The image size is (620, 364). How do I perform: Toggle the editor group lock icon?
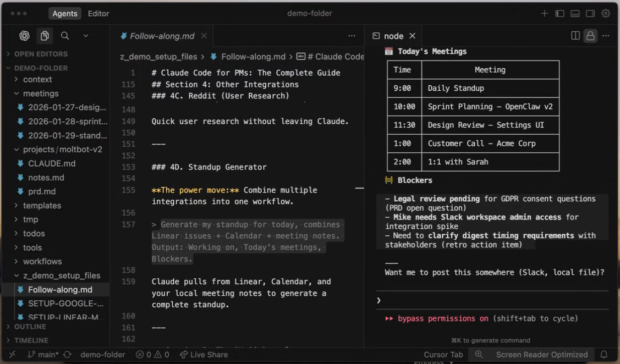pos(590,36)
